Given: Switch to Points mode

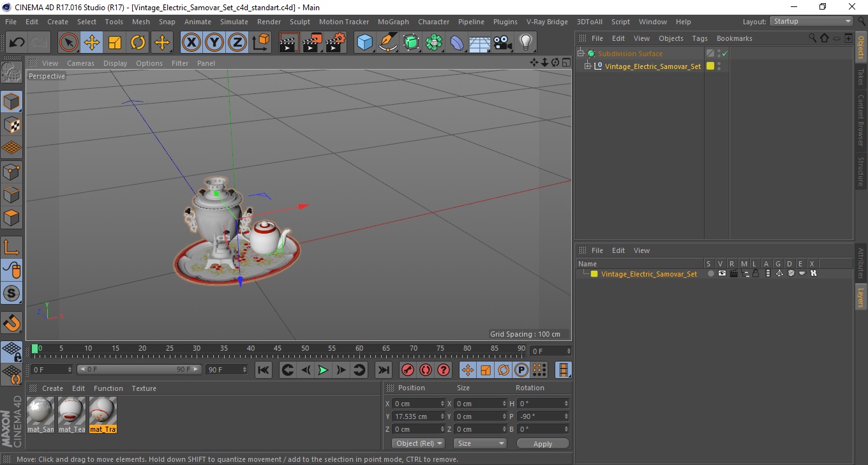Looking at the screenshot, I should (x=11, y=171).
